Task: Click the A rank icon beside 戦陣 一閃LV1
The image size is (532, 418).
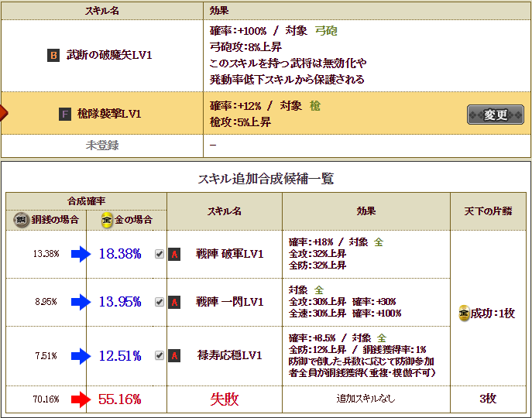Action: tap(174, 302)
